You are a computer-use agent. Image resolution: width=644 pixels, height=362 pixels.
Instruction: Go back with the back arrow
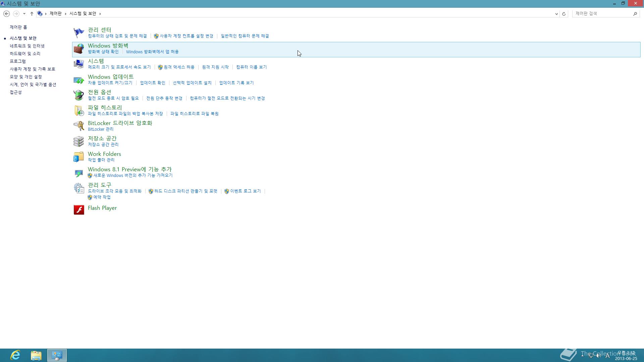coord(6,14)
